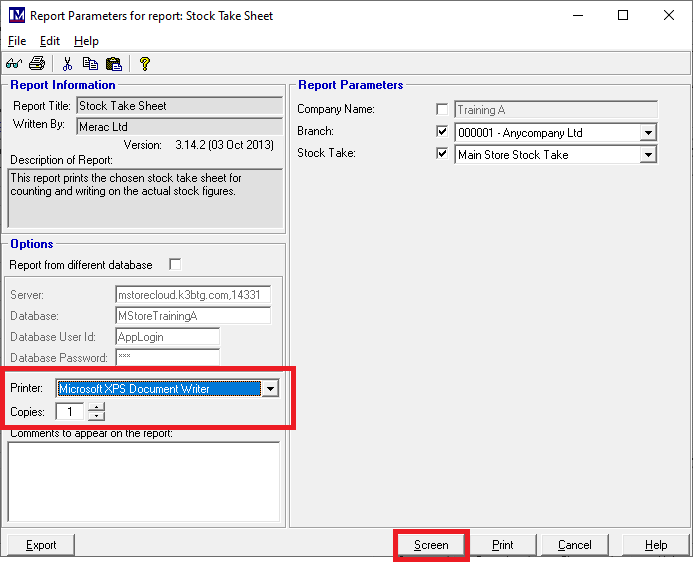Screen dimensions: 699x565
Task: Click the Report Parameters heading
Action: click(x=351, y=85)
